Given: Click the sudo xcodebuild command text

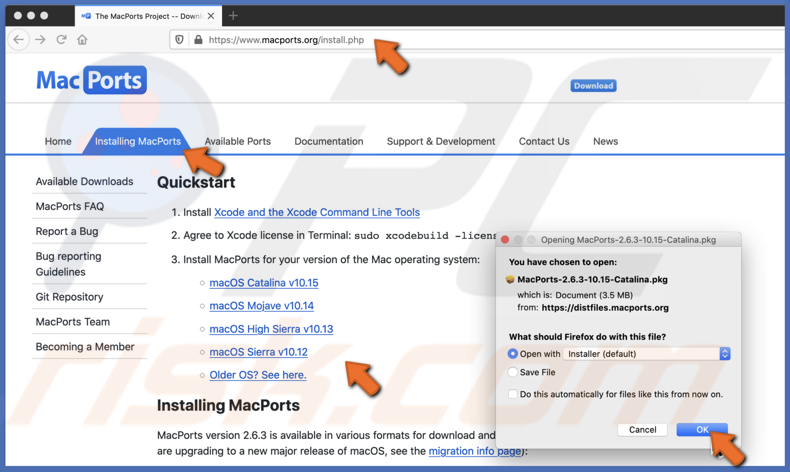Looking at the screenshot, I should (x=426, y=236).
